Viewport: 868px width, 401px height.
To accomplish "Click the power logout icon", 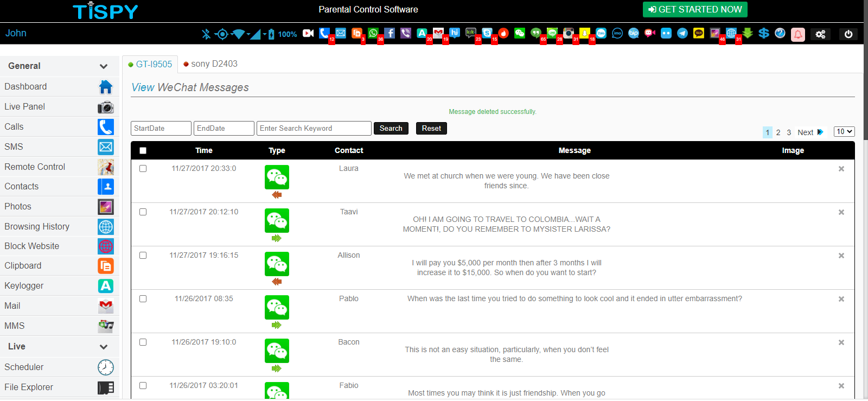I will click(848, 34).
